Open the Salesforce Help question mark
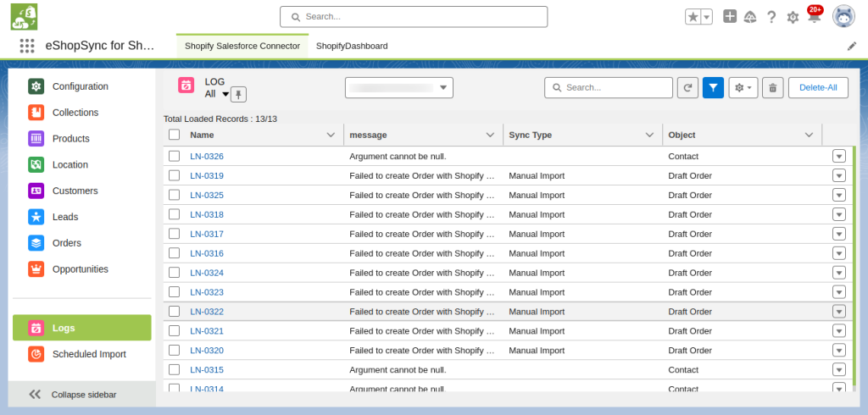Image resolution: width=868 pixels, height=415 pixels. coord(771,17)
